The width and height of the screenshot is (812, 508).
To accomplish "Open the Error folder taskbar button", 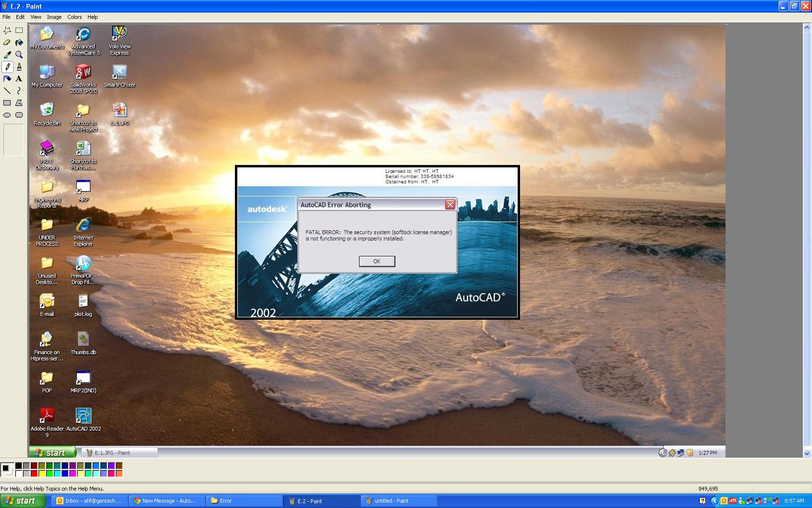I will coord(244,501).
